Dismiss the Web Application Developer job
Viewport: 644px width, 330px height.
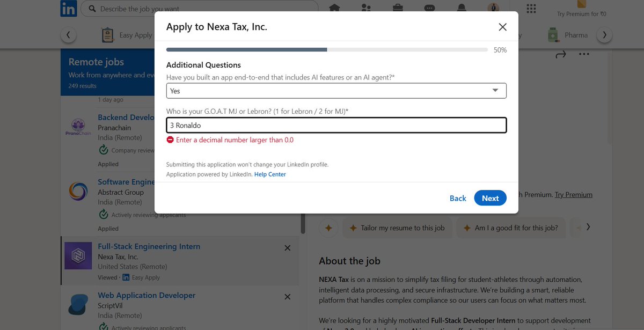287,297
